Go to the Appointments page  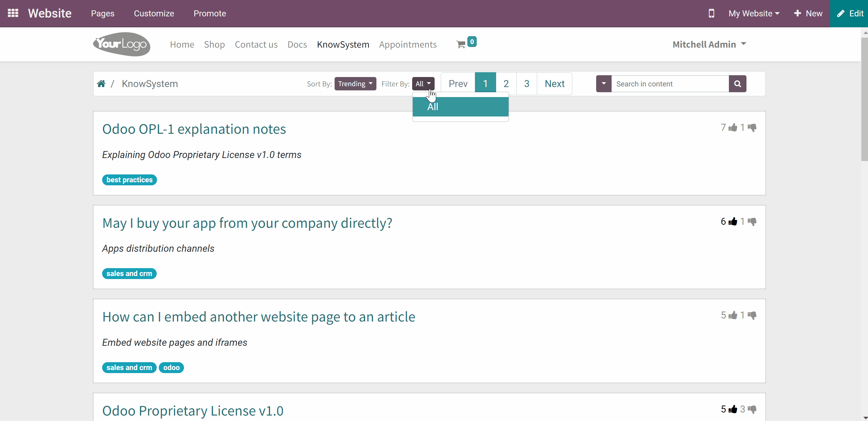(x=408, y=45)
